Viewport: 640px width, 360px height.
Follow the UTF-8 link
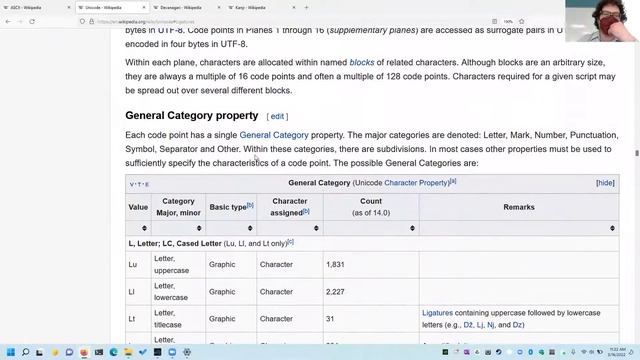(170, 31)
